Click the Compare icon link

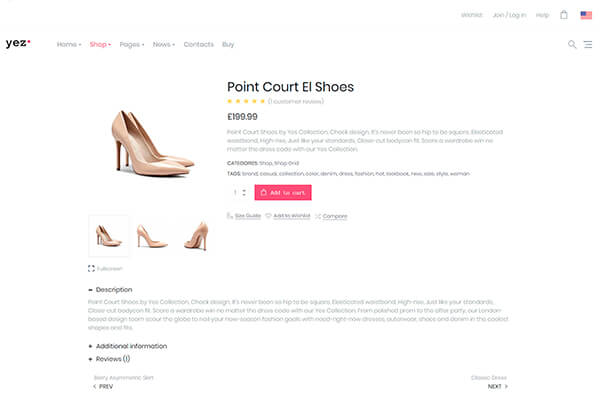[318, 216]
